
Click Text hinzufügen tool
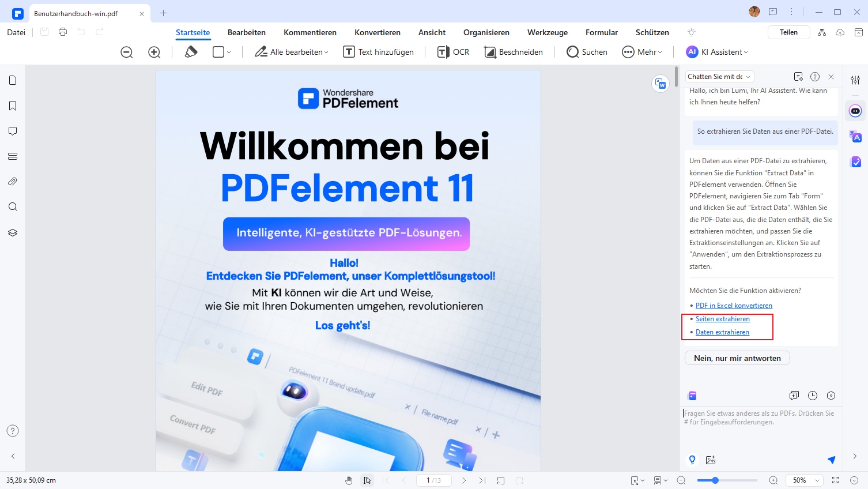coord(379,52)
